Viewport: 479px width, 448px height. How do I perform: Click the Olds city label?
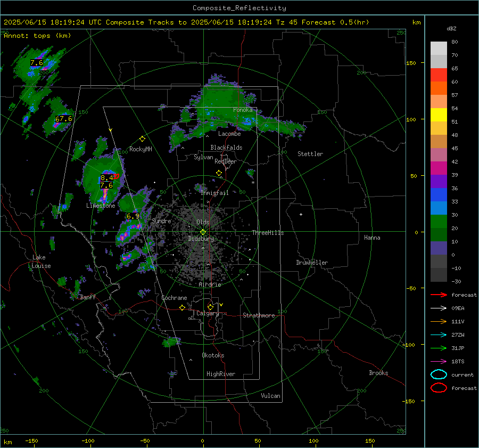click(x=203, y=222)
